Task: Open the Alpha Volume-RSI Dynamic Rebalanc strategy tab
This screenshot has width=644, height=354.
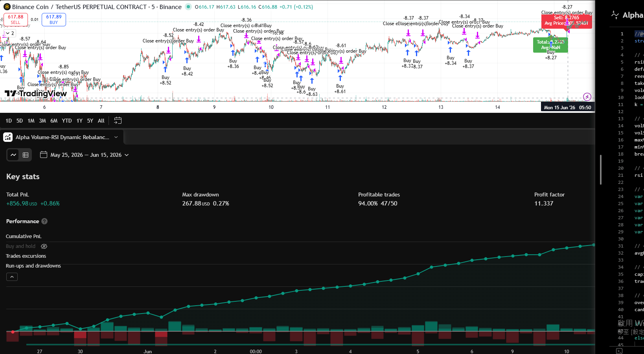Action: [x=62, y=137]
